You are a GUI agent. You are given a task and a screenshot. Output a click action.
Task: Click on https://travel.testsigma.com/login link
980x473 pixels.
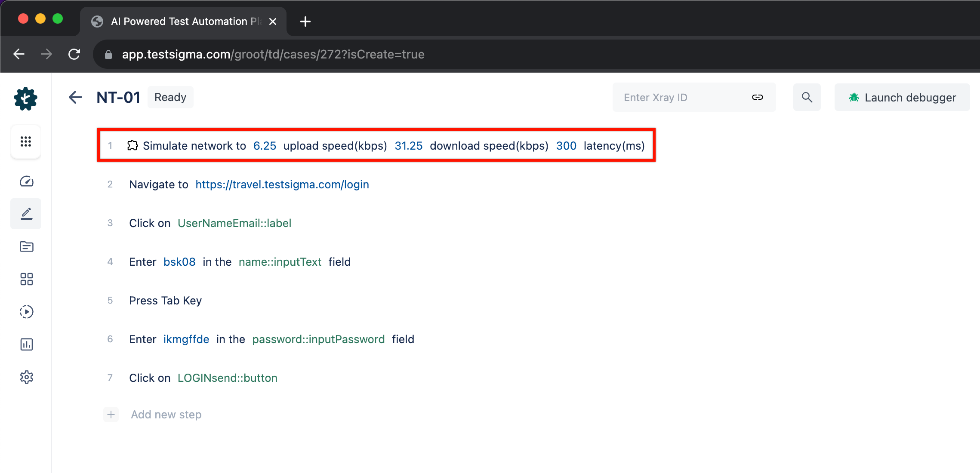coord(282,184)
